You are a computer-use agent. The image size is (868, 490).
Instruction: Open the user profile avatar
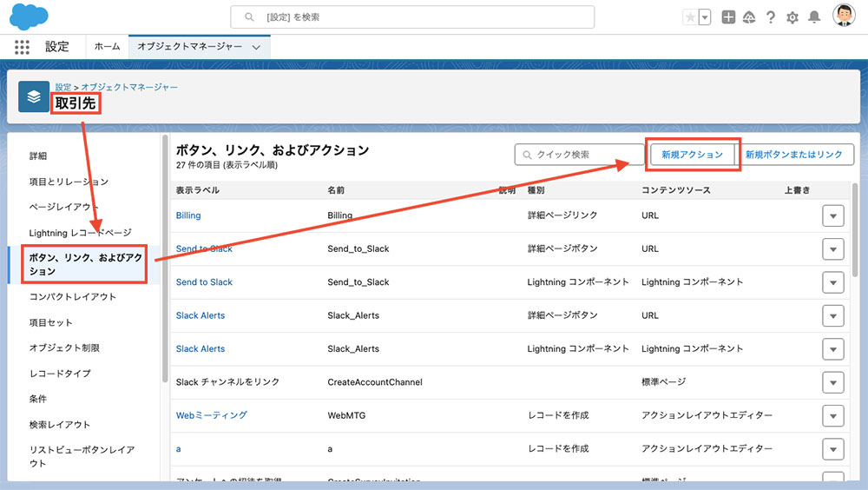pyautogui.click(x=844, y=16)
